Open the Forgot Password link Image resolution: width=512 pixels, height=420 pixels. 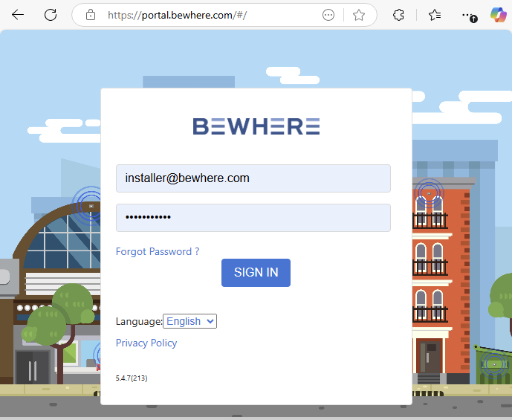[158, 251]
